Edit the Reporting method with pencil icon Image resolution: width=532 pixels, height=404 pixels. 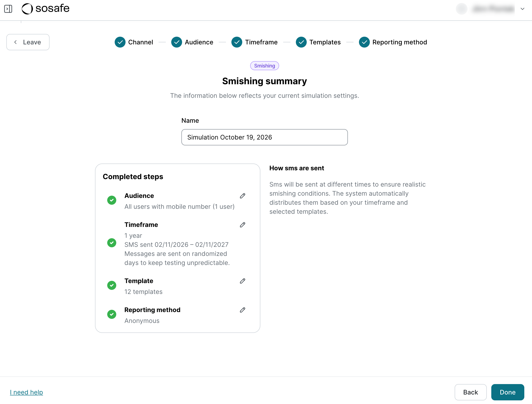[x=242, y=310]
